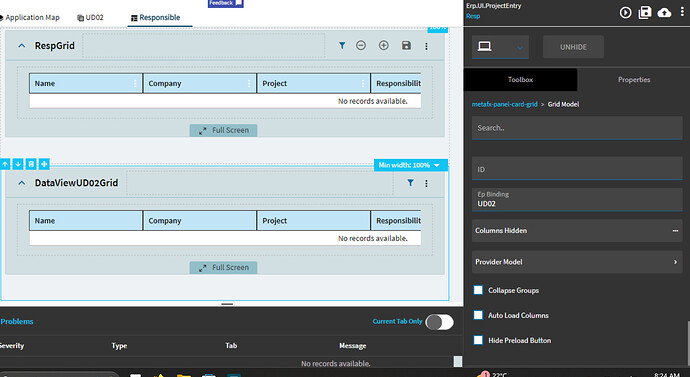Click the weather 22°C taskbar widget

coord(493,374)
